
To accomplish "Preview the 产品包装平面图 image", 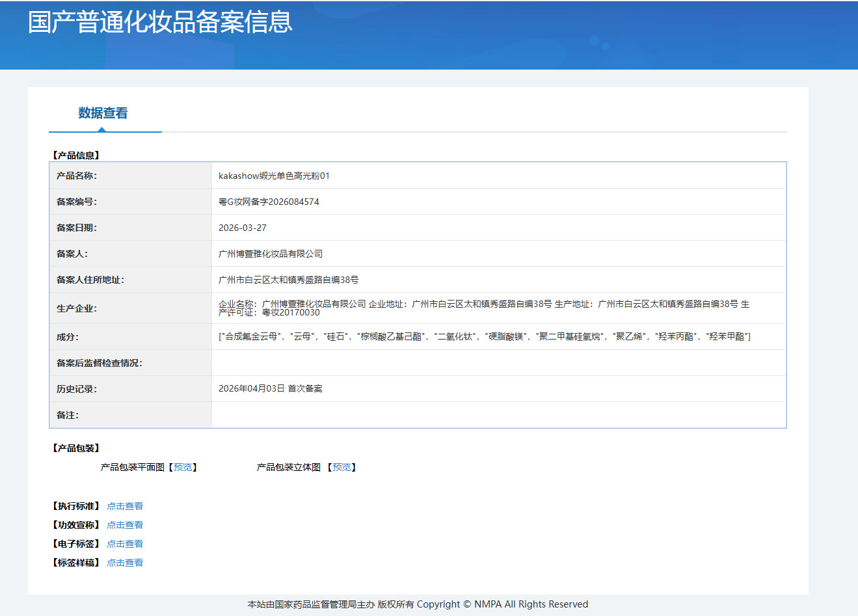I will click(x=183, y=467).
